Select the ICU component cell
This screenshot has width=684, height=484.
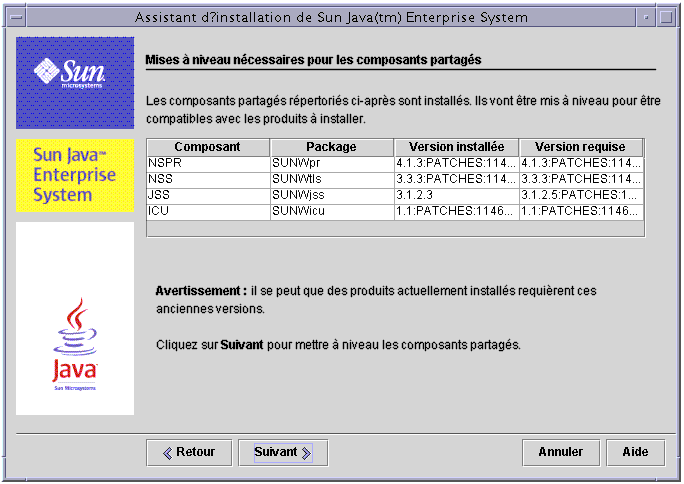pos(208,212)
